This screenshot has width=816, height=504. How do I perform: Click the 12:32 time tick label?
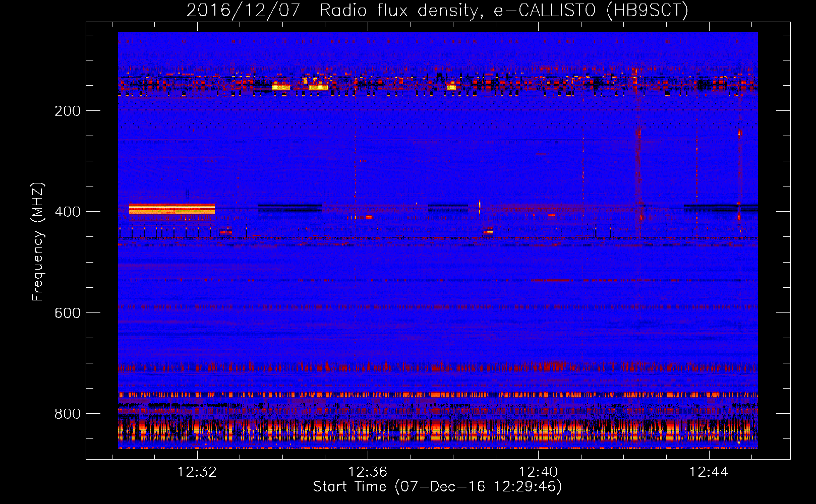coord(197,472)
